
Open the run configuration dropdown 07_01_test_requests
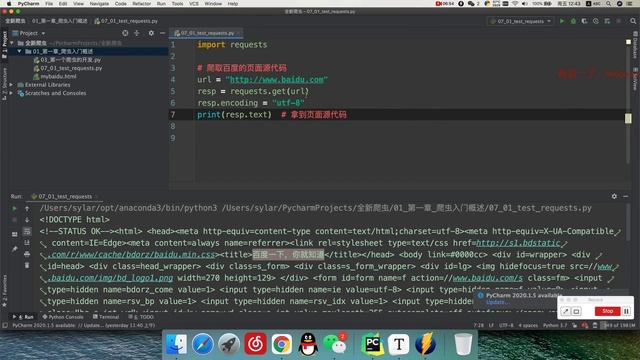pyautogui.click(x=521, y=21)
